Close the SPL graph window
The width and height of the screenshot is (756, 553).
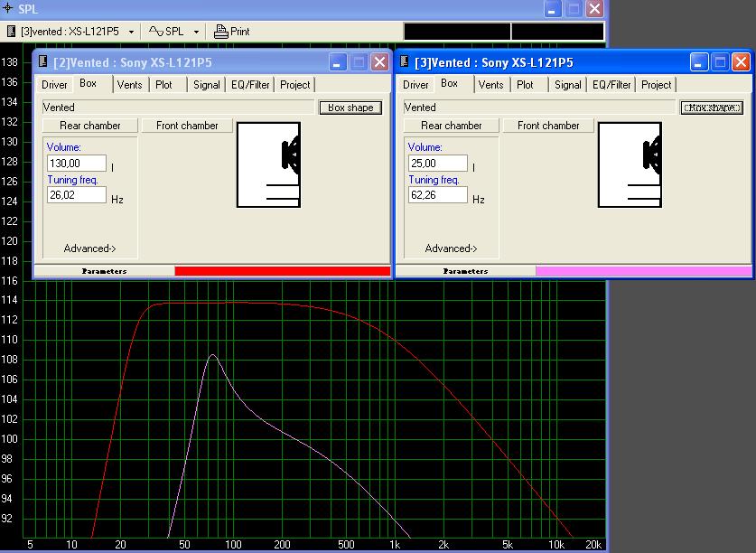pyautogui.click(x=595, y=9)
